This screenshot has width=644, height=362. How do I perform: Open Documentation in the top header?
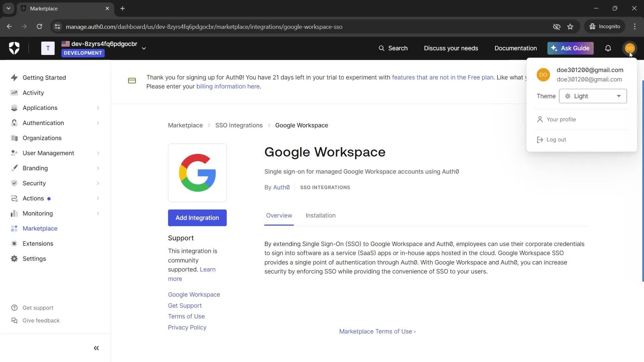516,48
